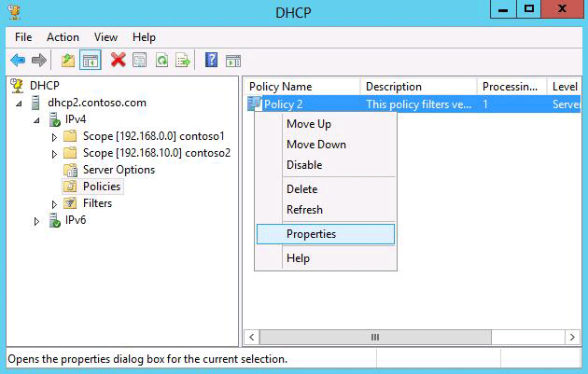This screenshot has width=588, height=374.
Task: Click the Back arrow toolbar icon
Action: point(18,60)
